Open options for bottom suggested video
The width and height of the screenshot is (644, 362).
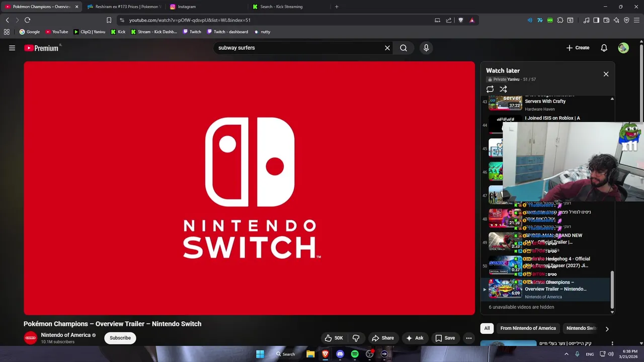(x=612, y=344)
